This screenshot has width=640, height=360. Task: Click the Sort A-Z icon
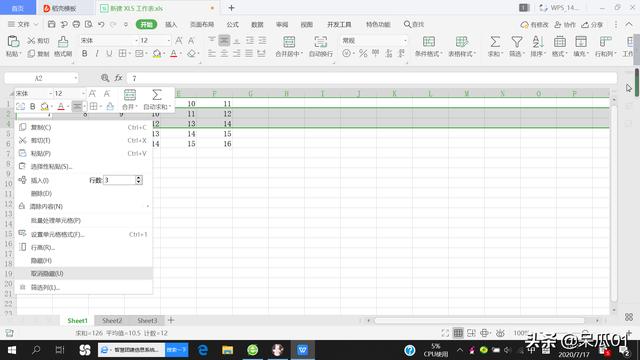click(x=538, y=42)
